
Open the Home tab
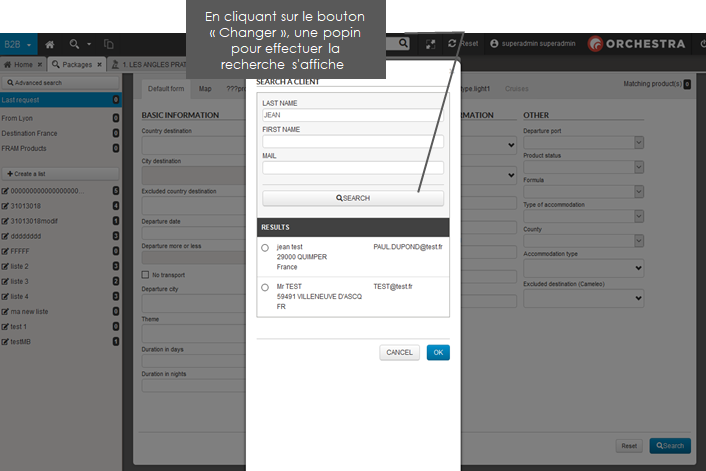tap(22, 64)
